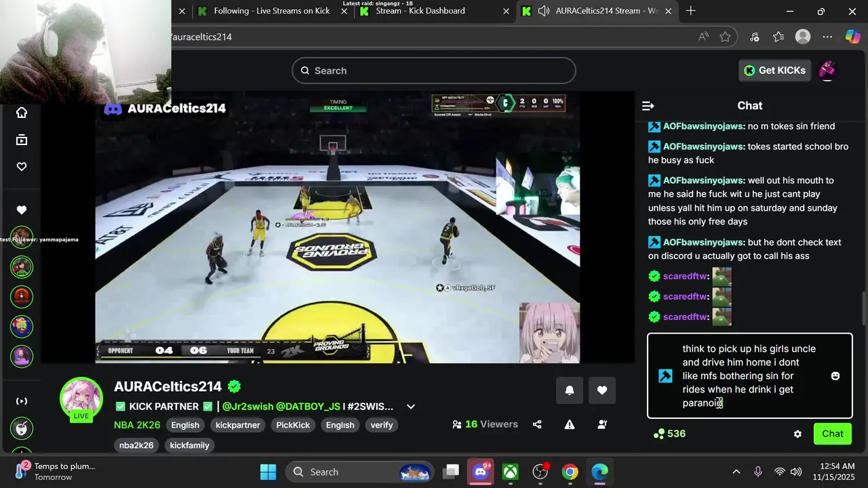Viewport: 868px width, 488px height.
Task: Select the PickKick tag
Action: coord(293,425)
